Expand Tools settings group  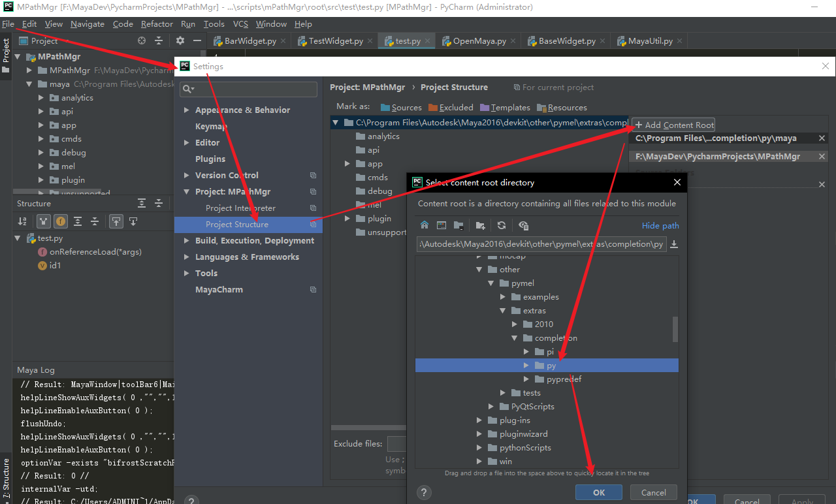(x=186, y=274)
